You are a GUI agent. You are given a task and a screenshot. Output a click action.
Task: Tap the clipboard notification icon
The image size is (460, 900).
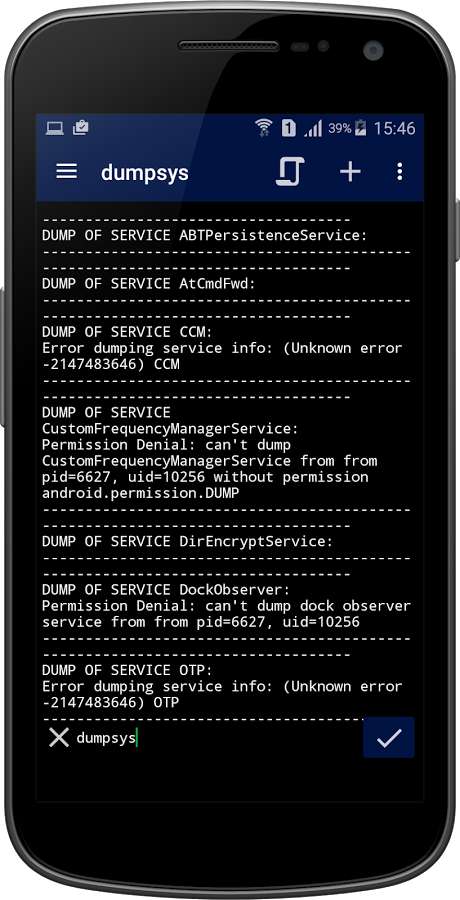[x=80, y=127]
